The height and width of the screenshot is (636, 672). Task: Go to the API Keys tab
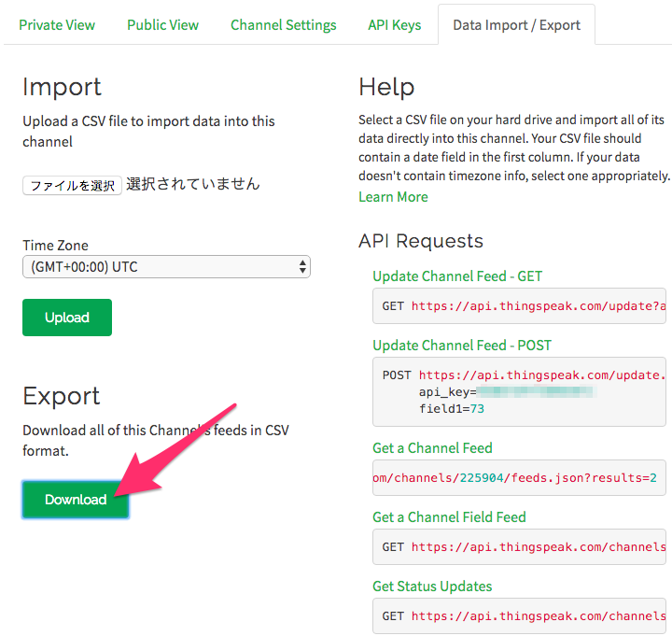coord(394,25)
